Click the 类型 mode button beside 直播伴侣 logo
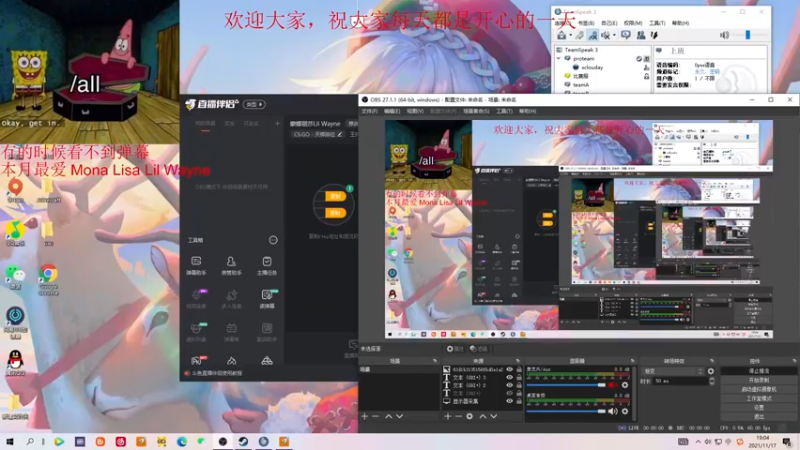800x450 pixels. click(254, 104)
